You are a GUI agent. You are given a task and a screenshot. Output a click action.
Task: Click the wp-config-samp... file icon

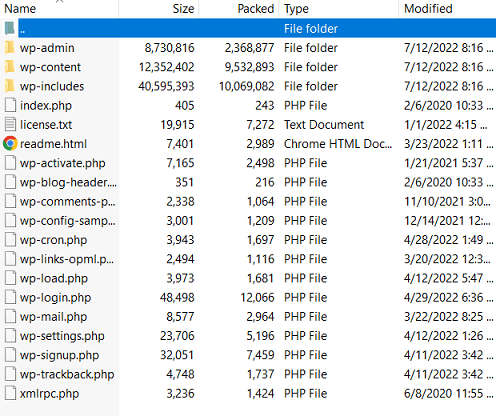click(x=10, y=221)
